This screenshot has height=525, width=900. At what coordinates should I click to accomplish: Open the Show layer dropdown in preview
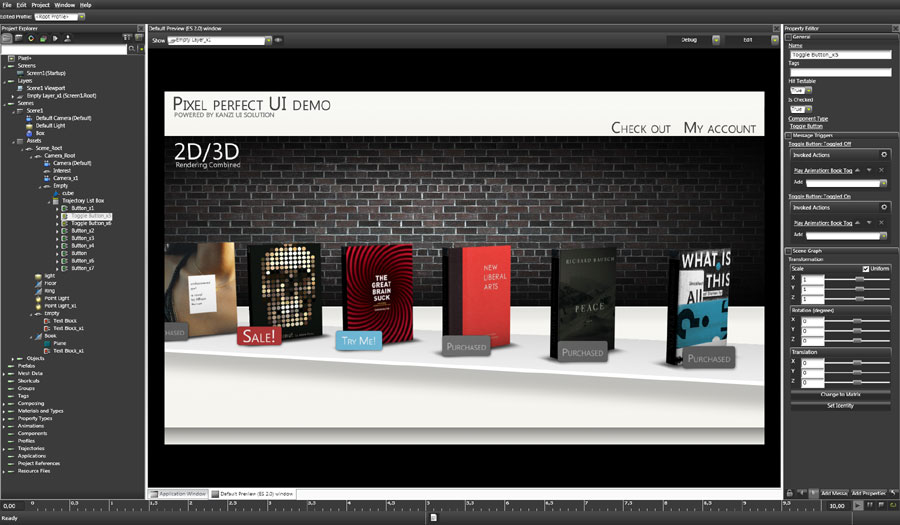click(268, 40)
